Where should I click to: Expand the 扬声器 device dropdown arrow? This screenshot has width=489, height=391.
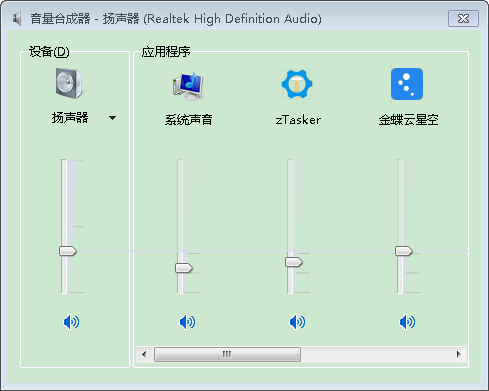113,118
